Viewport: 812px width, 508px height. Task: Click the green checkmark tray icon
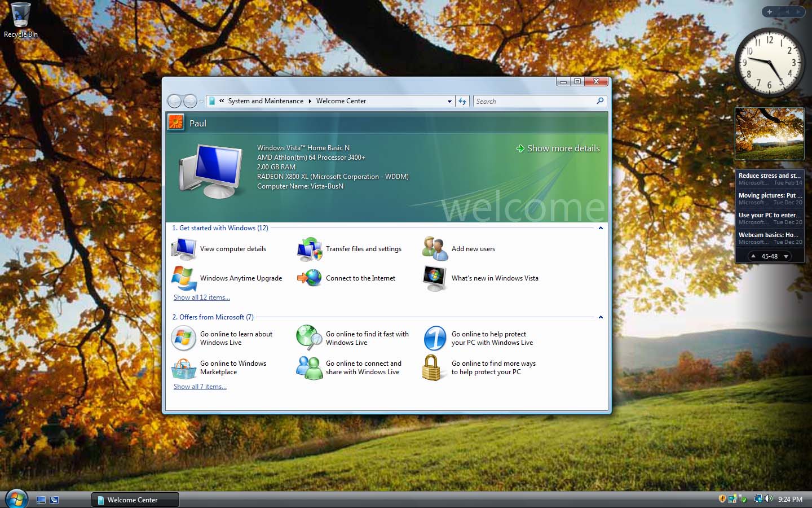tap(743, 499)
